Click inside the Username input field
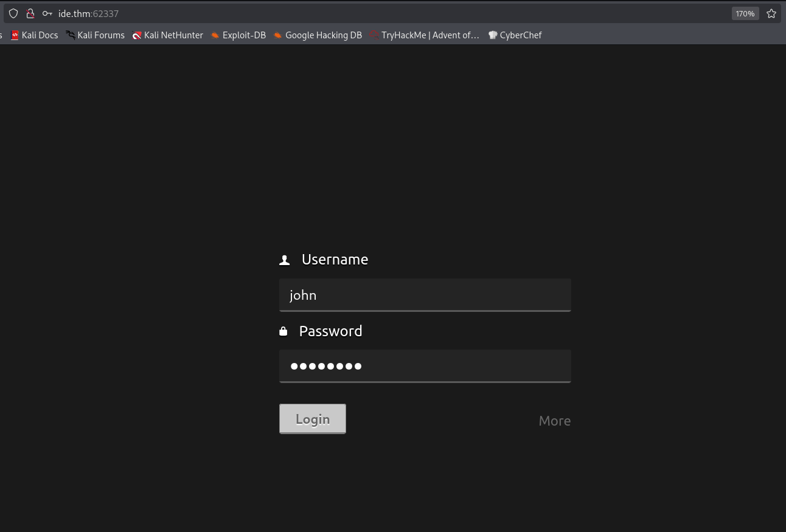786x532 pixels. click(425, 295)
